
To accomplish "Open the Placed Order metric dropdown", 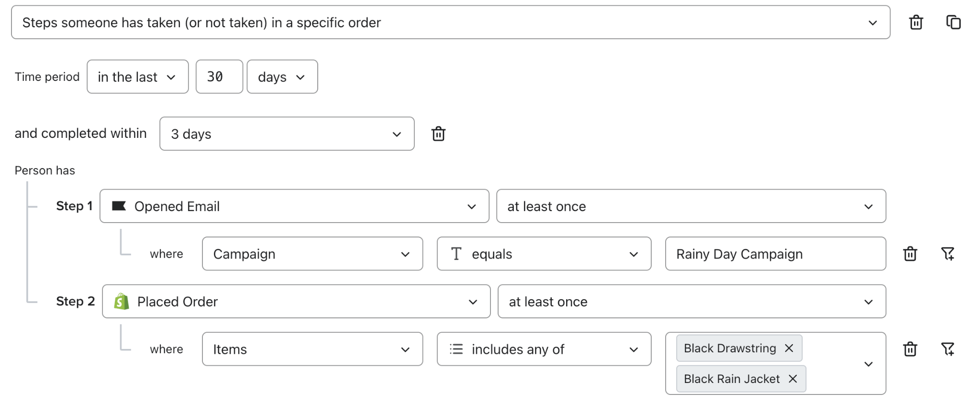I will click(296, 302).
